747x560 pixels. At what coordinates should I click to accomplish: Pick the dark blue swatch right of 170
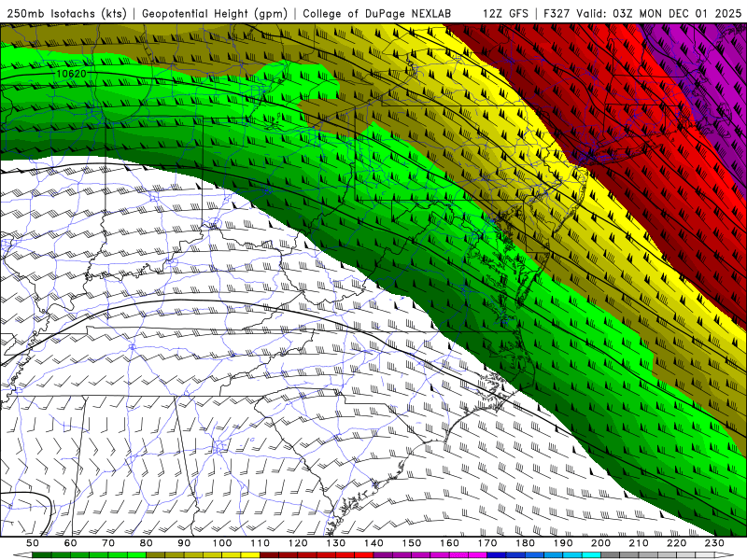497,554
